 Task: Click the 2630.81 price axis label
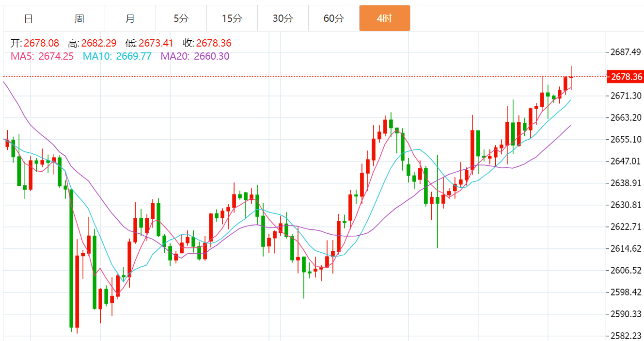tap(627, 205)
